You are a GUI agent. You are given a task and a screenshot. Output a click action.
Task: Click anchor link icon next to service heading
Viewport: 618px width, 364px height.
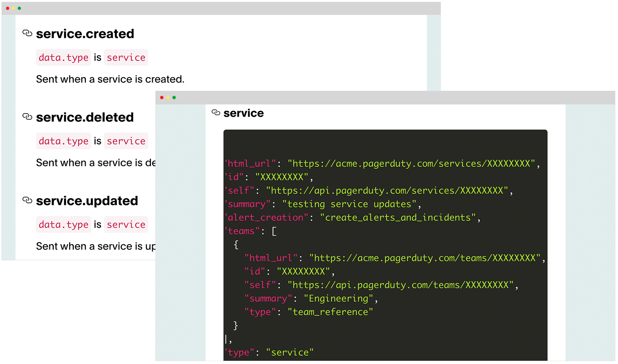216,113
